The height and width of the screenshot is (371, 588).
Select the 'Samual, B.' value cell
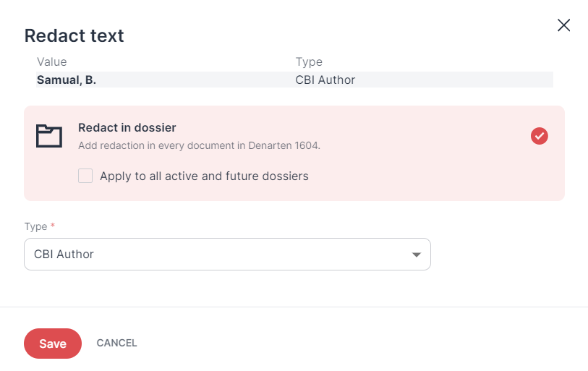pyautogui.click(x=67, y=80)
